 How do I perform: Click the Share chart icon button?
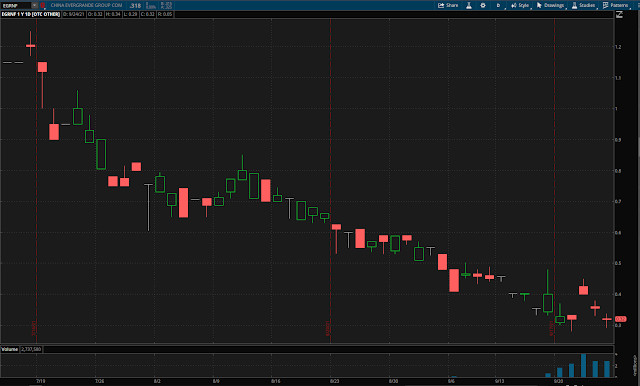[448, 5]
